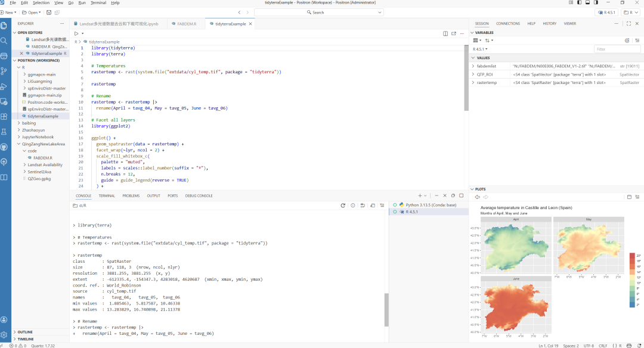Expand the rastertemp variable
644x348 pixels.
[473, 82]
